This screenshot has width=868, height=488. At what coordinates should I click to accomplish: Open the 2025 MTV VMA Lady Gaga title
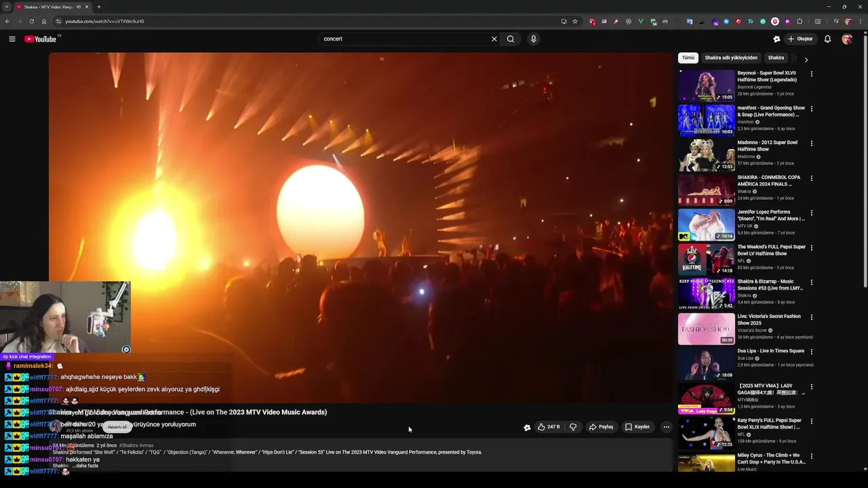(x=771, y=389)
